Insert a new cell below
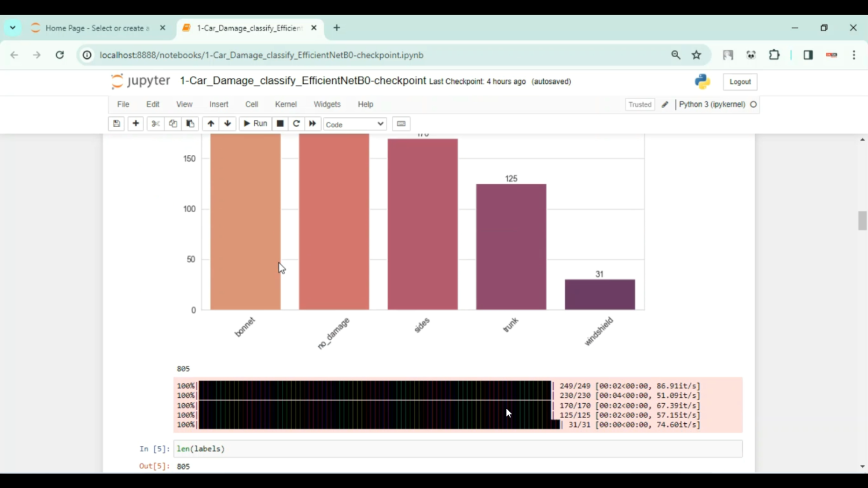The image size is (868, 488). 135,123
